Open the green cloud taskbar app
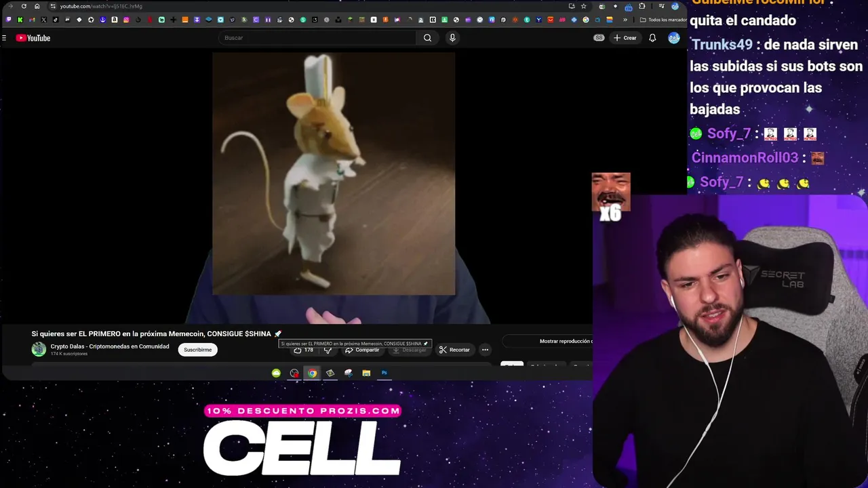This screenshot has height=488, width=868. 276,373
